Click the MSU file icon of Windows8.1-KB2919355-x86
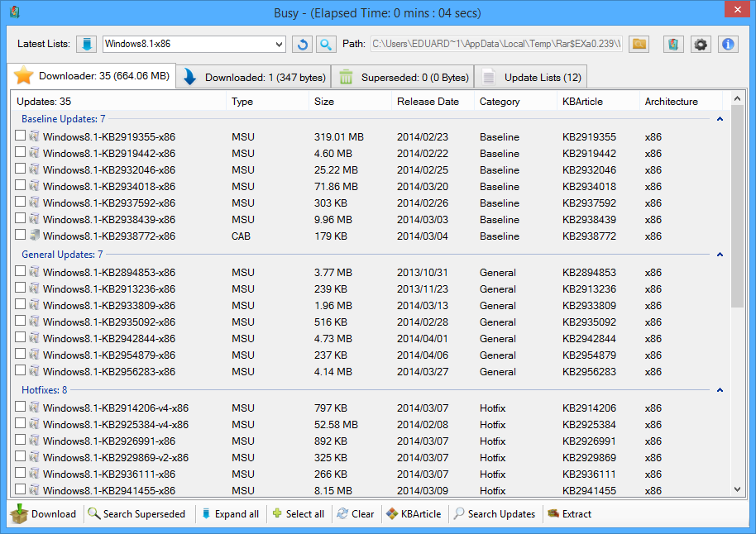 pos(34,136)
